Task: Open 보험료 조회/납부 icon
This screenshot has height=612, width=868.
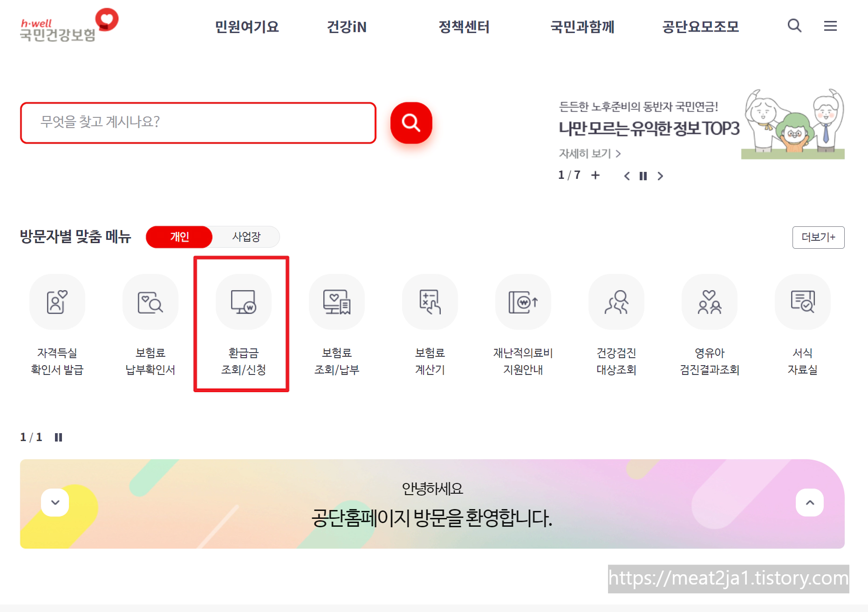Action: pyautogui.click(x=336, y=302)
